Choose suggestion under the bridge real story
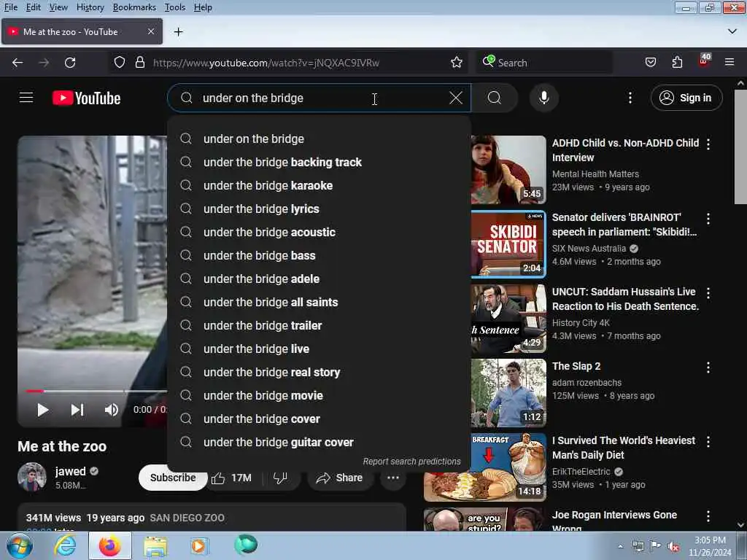The width and height of the screenshot is (747, 560). (319, 373)
